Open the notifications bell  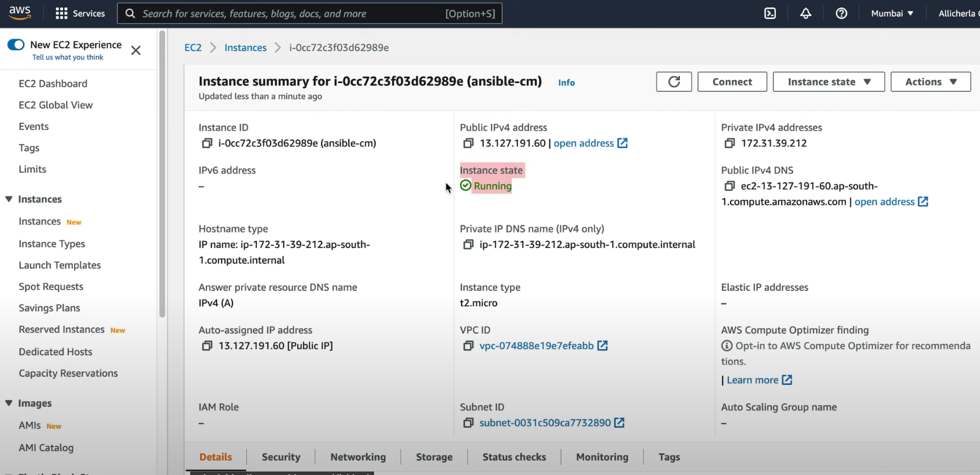805,13
